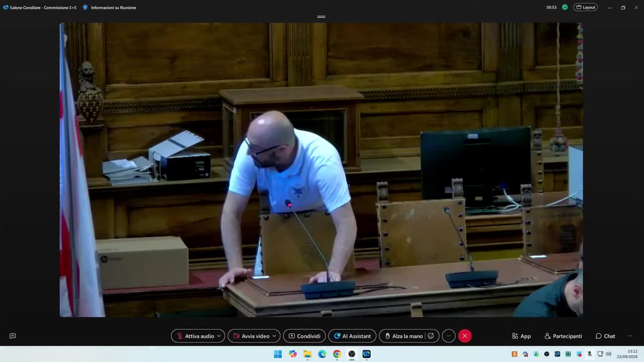
Task: Open the reactions smiley icon
Action: [x=431, y=336]
